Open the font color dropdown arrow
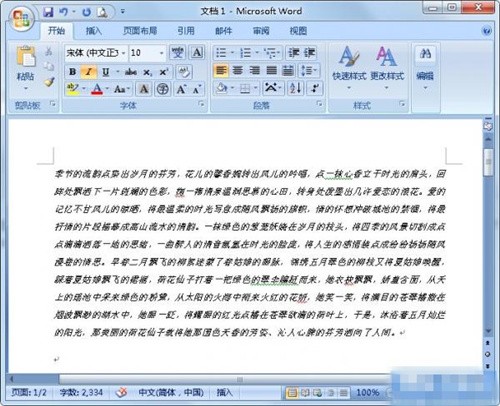The width and height of the screenshot is (500, 406). coord(107,89)
